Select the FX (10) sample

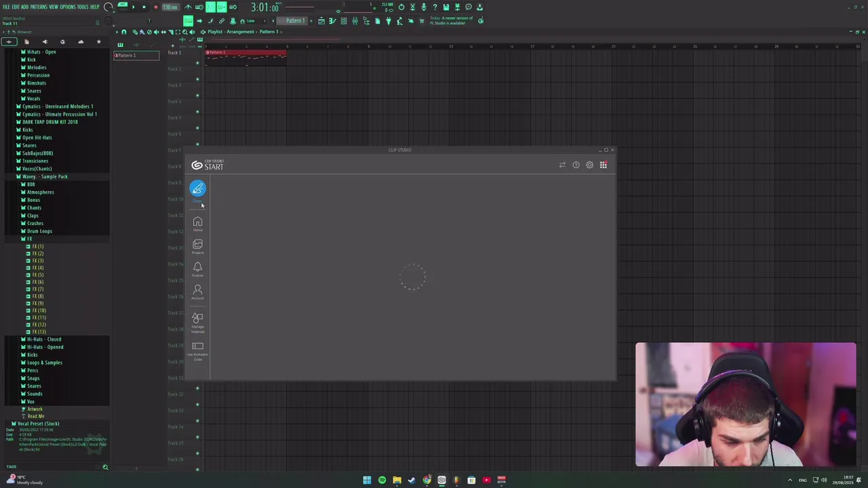(x=37, y=310)
